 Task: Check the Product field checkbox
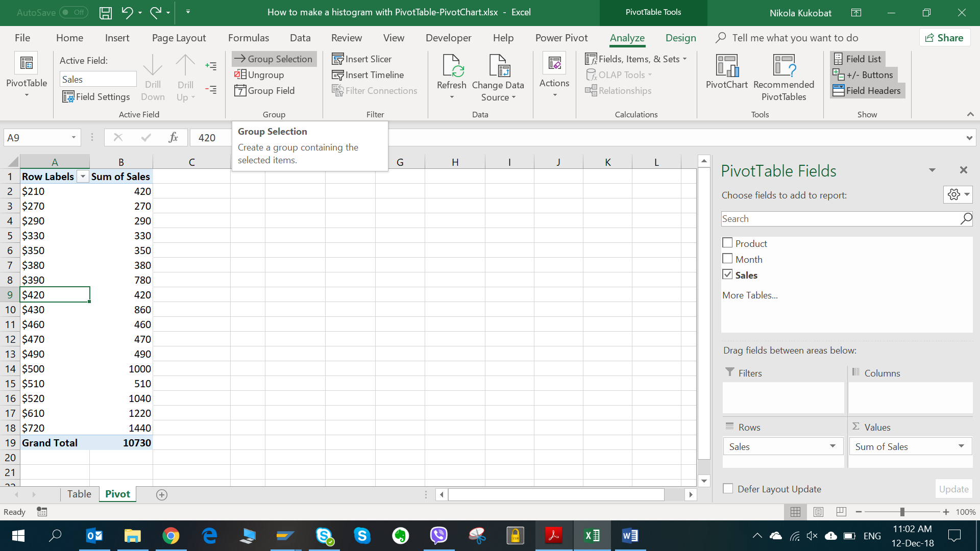point(727,243)
